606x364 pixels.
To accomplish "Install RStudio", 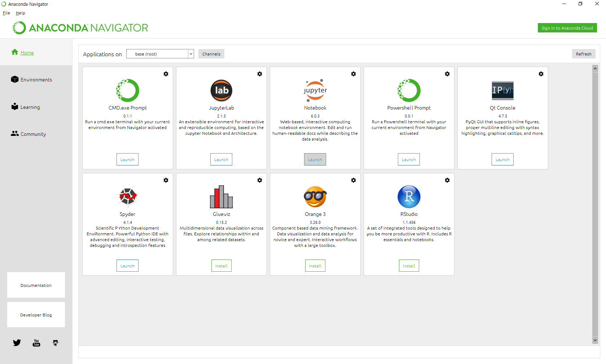I will click(409, 266).
